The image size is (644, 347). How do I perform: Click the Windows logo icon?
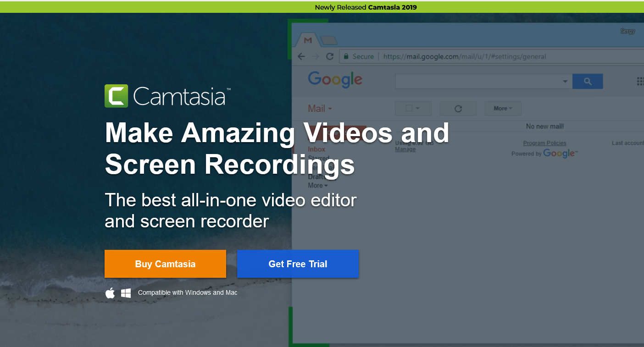point(126,293)
